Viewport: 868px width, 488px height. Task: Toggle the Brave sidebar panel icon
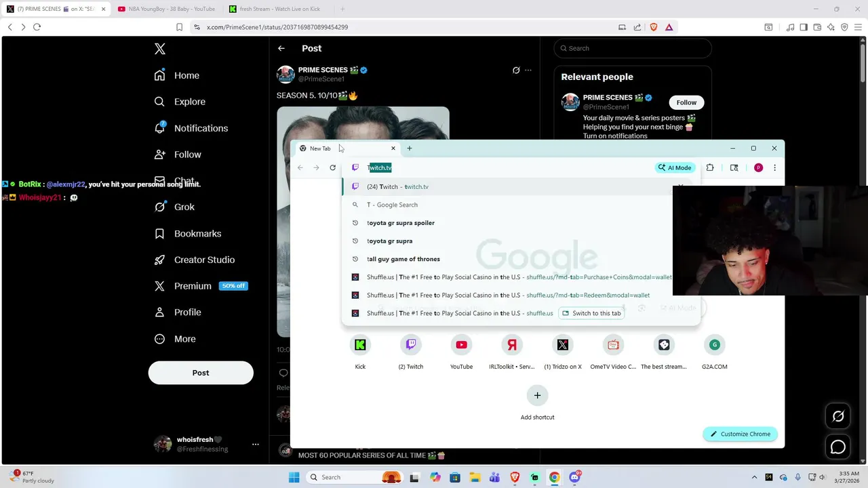tap(804, 27)
